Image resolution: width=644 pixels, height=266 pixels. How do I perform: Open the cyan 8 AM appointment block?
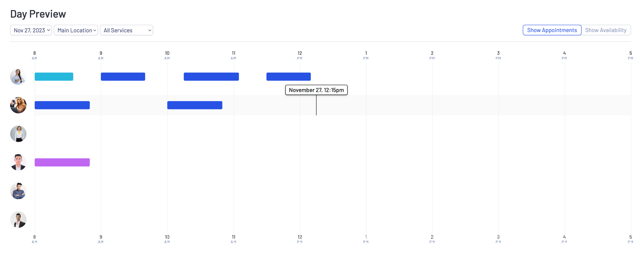pos(54,77)
